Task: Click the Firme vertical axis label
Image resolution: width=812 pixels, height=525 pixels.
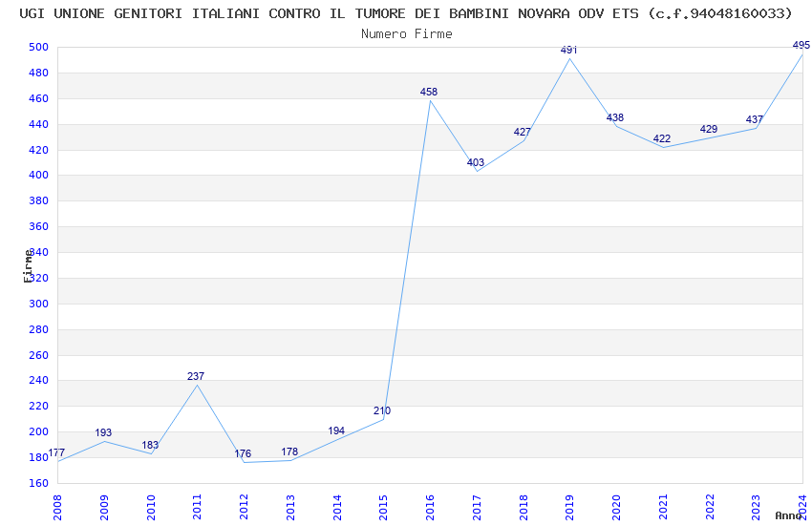Action: tap(28, 266)
